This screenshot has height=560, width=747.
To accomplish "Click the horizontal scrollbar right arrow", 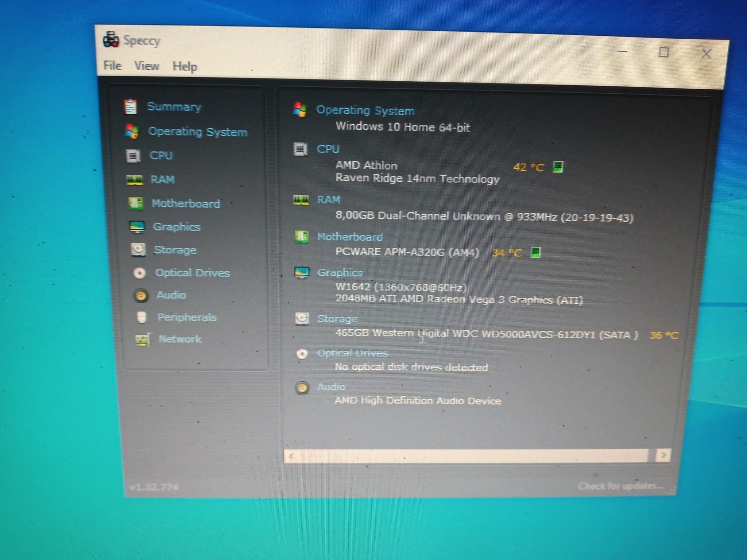I will (x=663, y=455).
